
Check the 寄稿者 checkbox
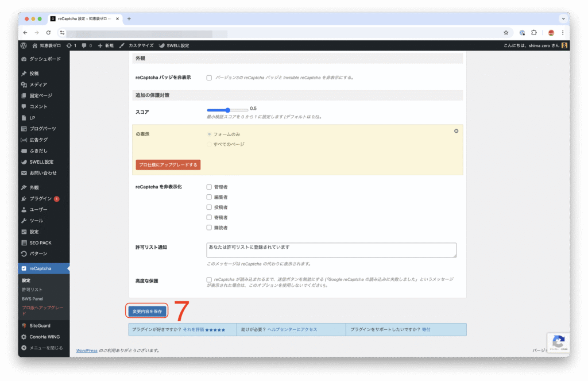pos(209,217)
